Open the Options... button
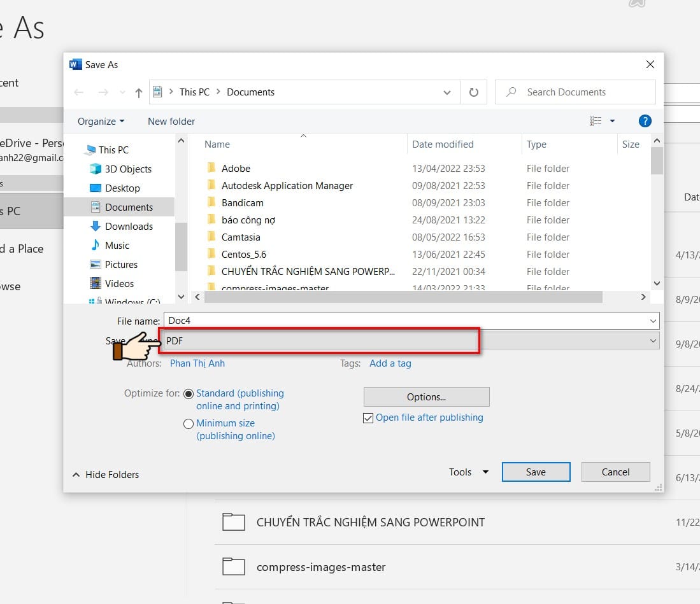Viewport: 700px width, 604px height. (426, 397)
